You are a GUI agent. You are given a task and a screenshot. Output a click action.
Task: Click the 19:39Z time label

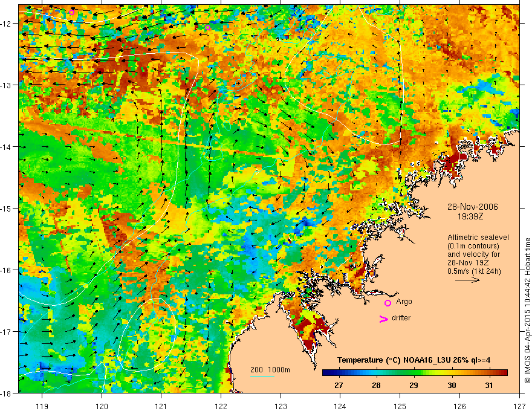pyautogui.click(x=470, y=216)
